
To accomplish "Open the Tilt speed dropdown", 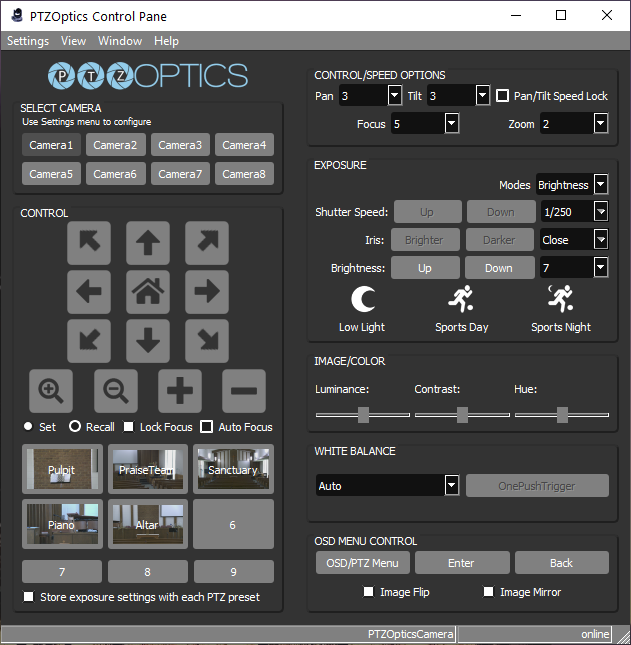I will 483,95.
